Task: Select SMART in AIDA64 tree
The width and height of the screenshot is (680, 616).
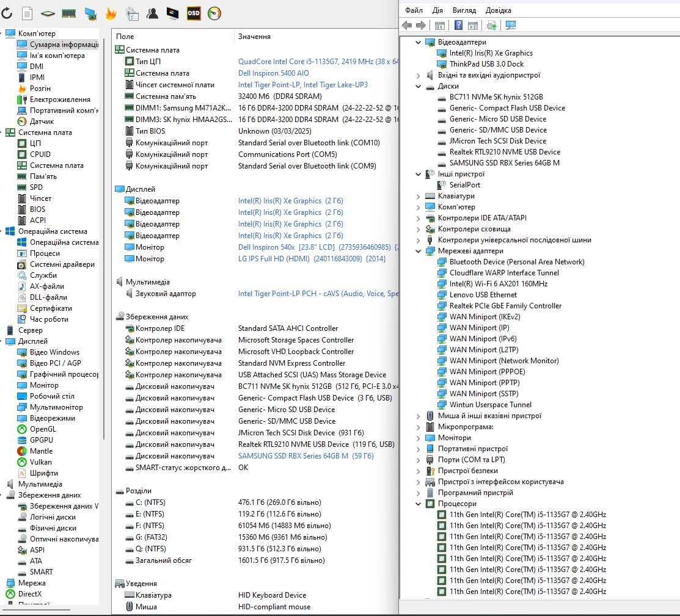Action: (41, 572)
